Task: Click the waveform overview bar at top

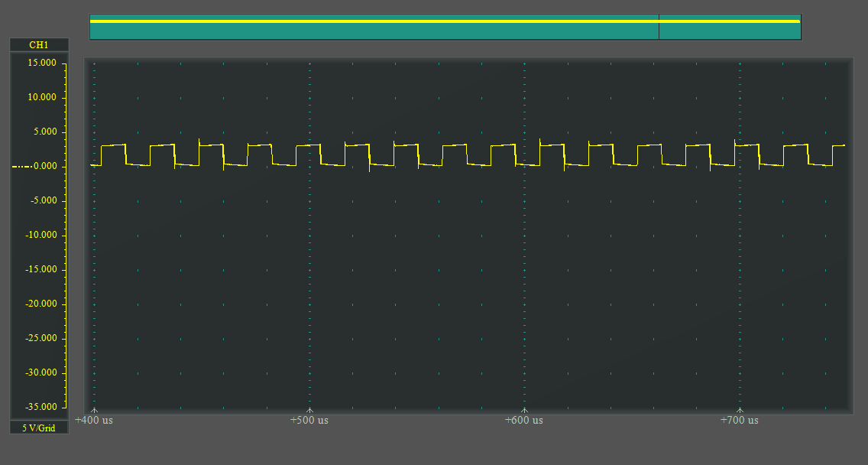Action: click(x=445, y=27)
